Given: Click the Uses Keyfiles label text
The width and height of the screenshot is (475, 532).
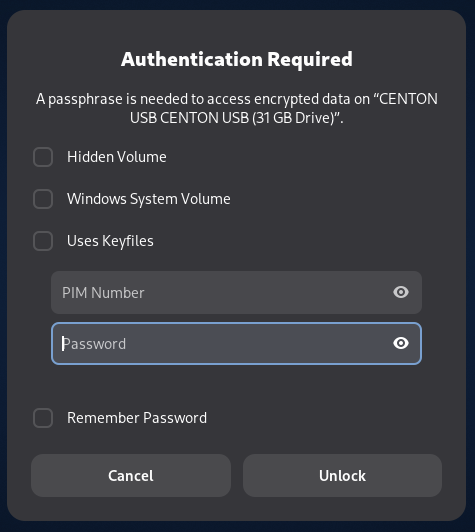Looking at the screenshot, I should pos(110,241).
